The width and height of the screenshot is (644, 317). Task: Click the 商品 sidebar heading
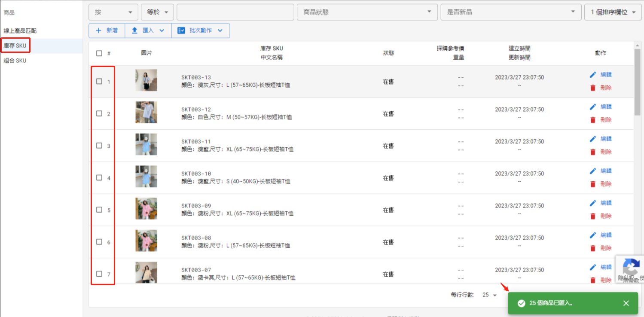point(9,13)
